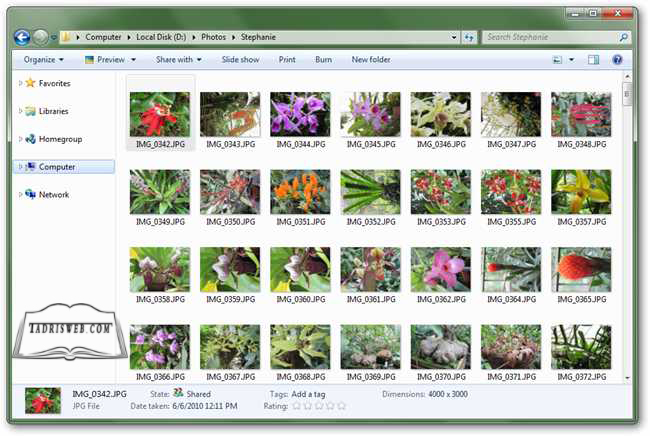Start the Slide show
The height and width of the screenshot is (436, 650).
[240, 60]
